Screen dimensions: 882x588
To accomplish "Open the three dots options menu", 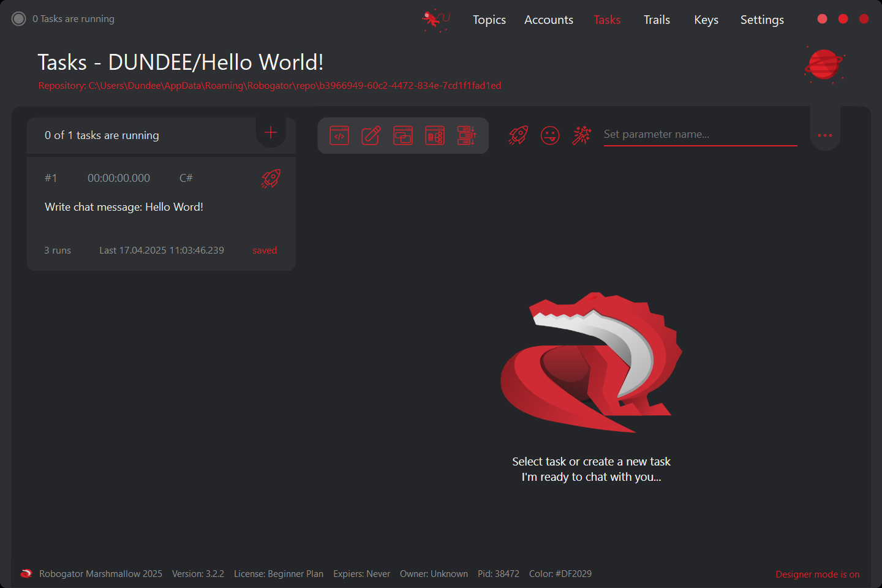I will pyautogui.click(x=825, y=135).
